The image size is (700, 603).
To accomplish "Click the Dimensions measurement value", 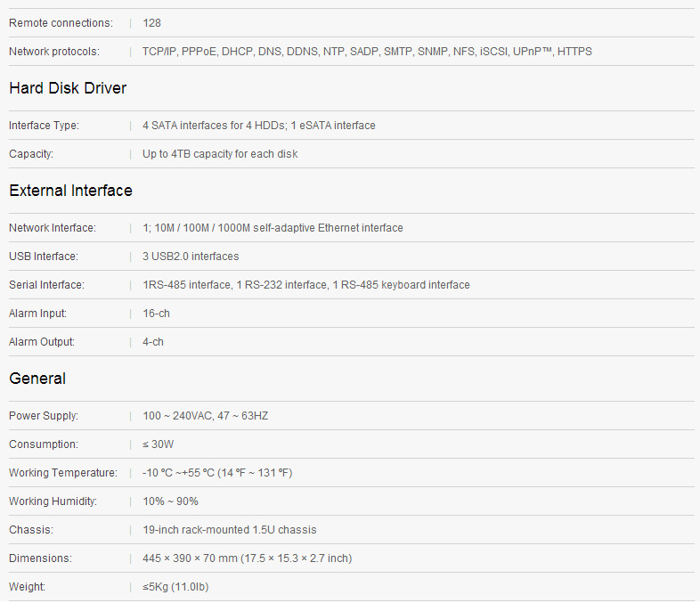I will click(247, 558).
